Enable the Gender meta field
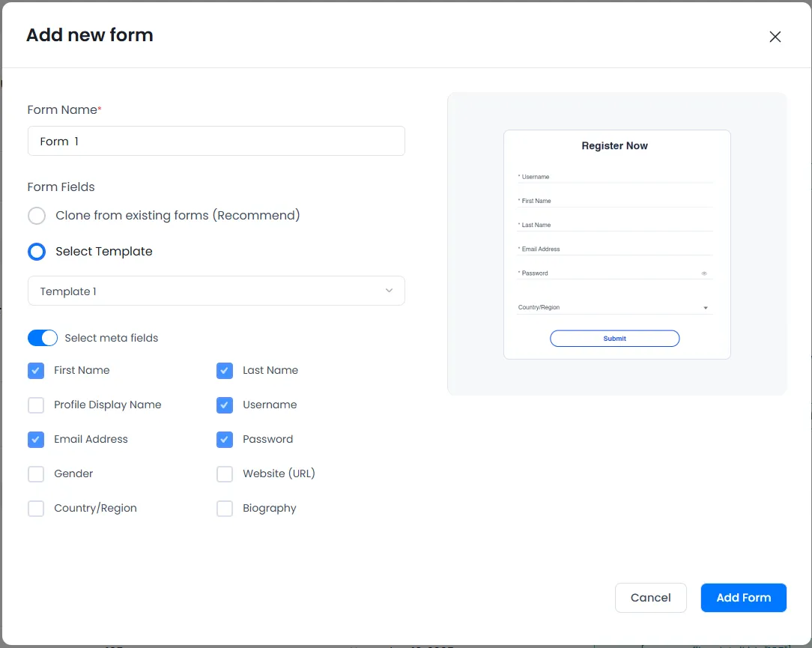 click(x=36, y=473)
